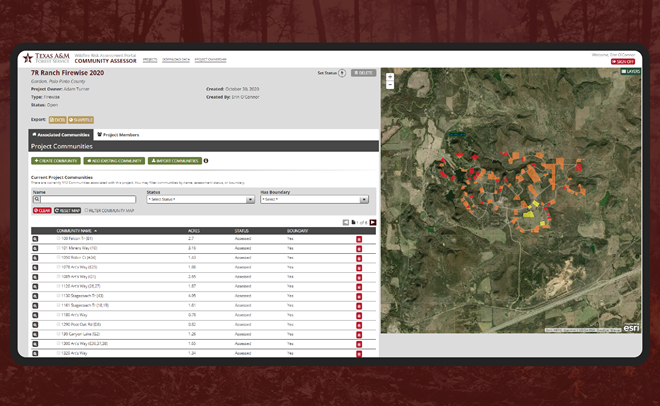Zoom to 1180 Art's Way community
This screenshot has width=660, height=406.
[35, 315]
